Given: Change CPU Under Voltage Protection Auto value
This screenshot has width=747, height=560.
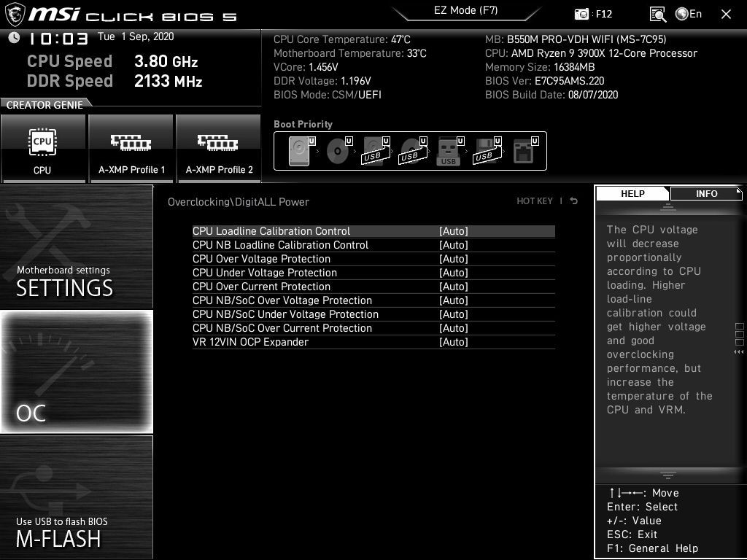Looking at the screenshot, I should [x=454, y=273].
